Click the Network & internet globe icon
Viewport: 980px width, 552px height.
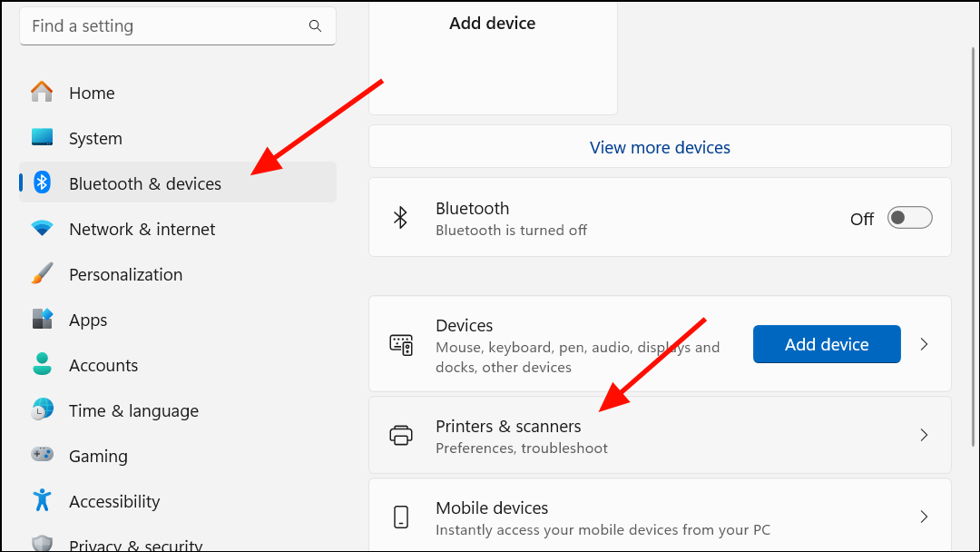(x=42, y=229)
